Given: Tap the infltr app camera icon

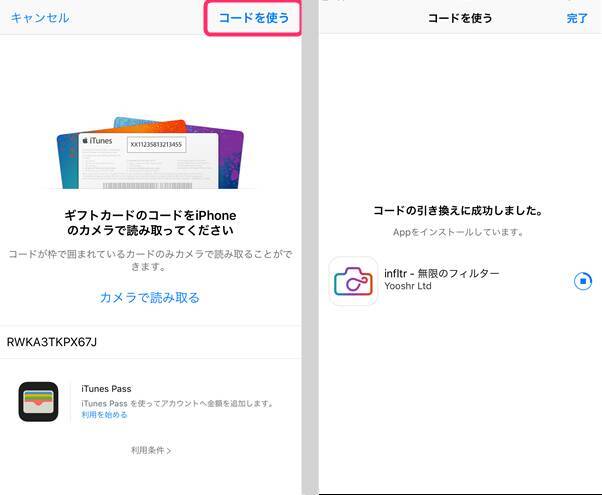Looking at the screenshot, I should (x=353, y=281).
